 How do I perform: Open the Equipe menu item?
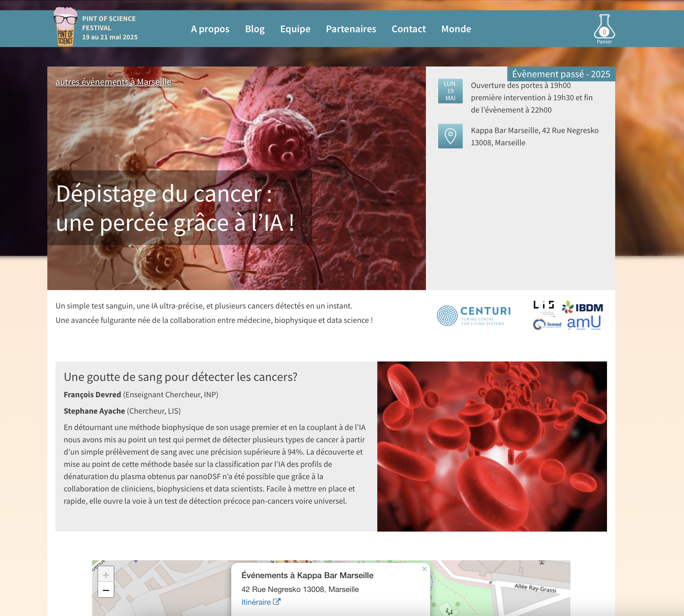point(295,29)
